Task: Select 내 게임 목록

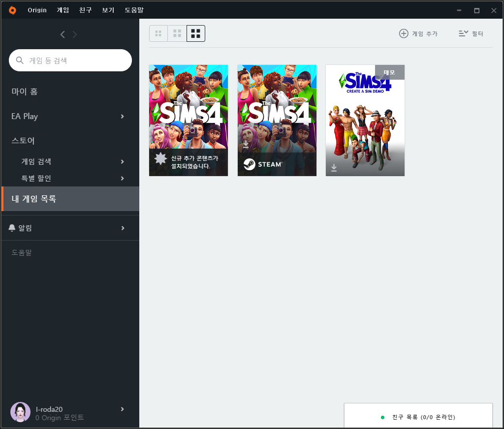Action: pos(70,199)
